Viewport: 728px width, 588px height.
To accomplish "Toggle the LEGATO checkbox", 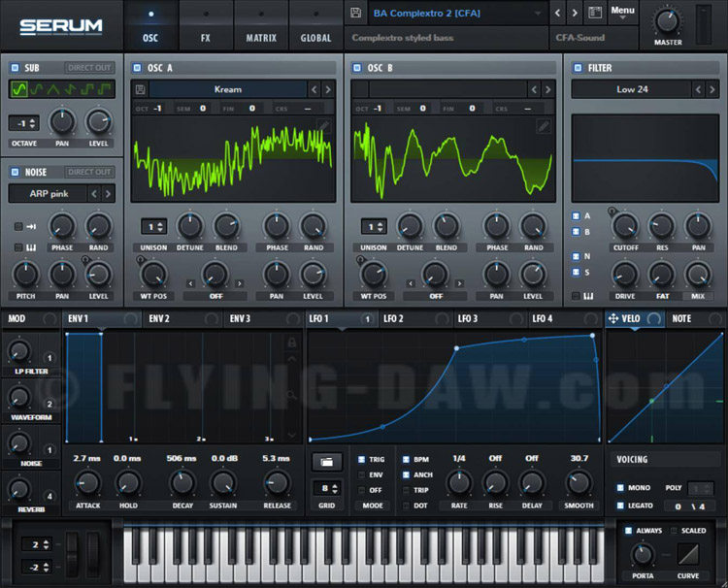I will tap(620, 506).
